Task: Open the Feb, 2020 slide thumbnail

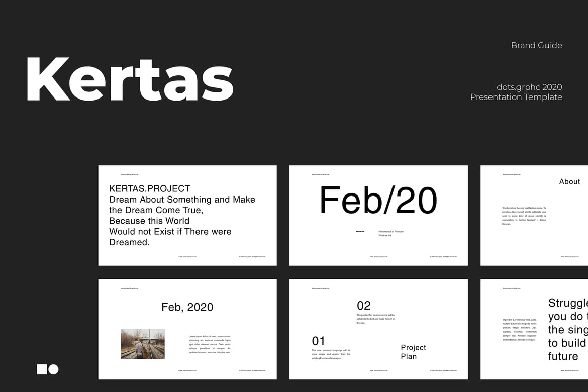Action: tap(187, 329)
